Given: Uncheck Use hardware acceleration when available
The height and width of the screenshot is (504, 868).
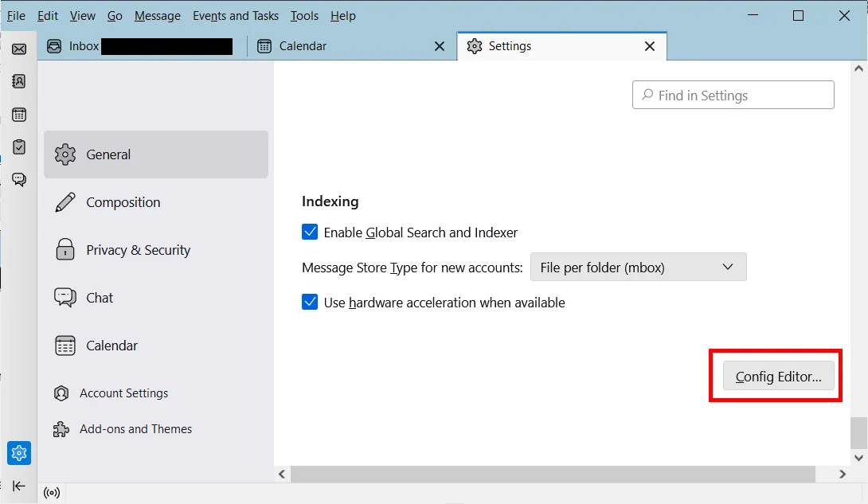Looking at the screenshot, I should pos(310,303).
